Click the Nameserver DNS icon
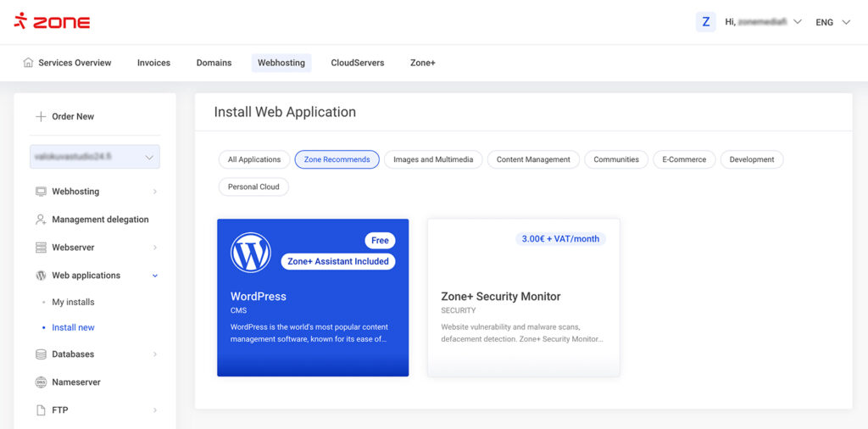868x429 pixels. [x=41, y=382]
